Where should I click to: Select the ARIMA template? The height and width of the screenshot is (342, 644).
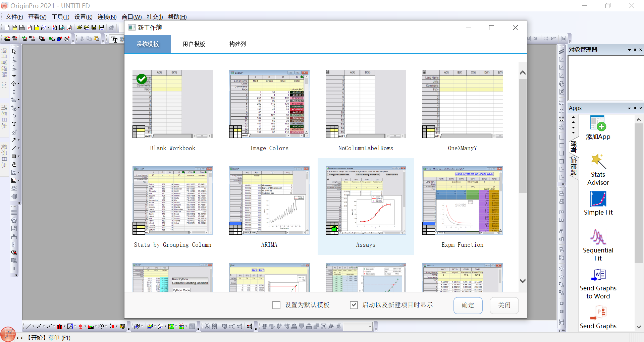(x=269, y=207)
